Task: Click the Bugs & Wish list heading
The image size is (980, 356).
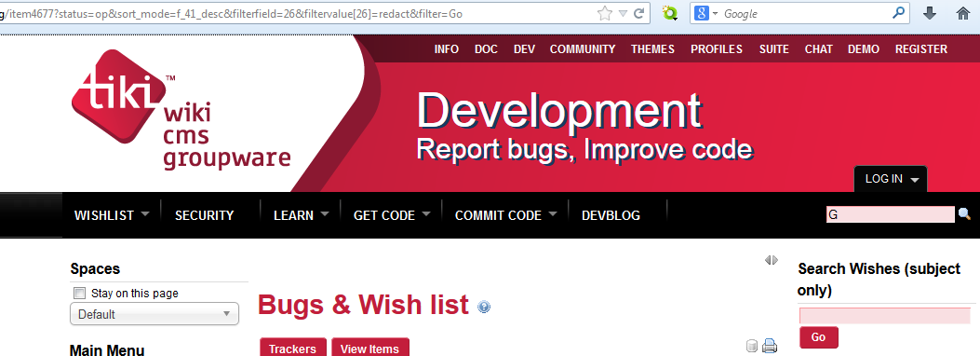Action: (363, 305)
